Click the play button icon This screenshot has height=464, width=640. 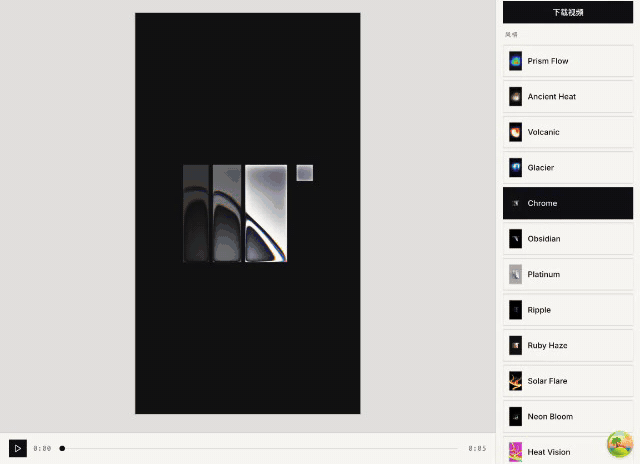[18, 448]
